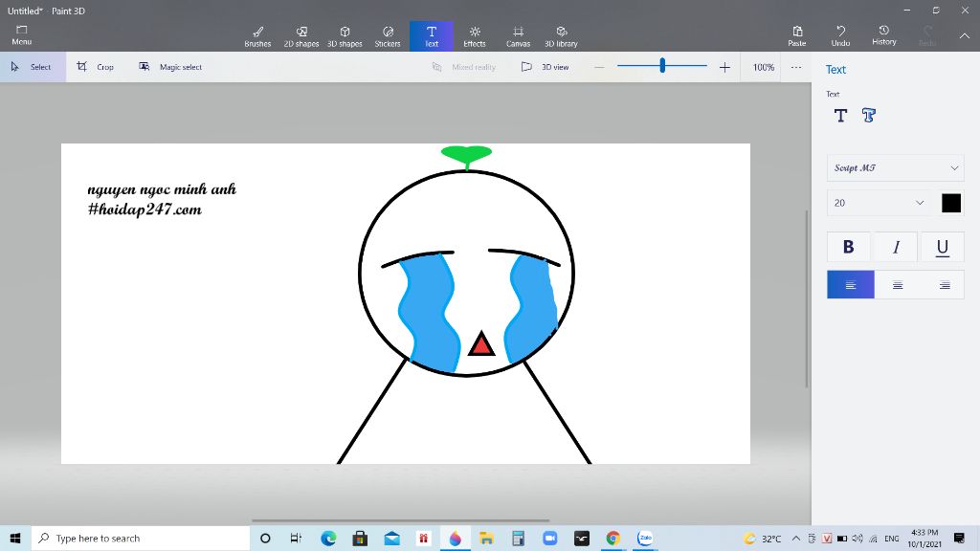Click the red triangle nose shape
This screenshot has width=980, height=551.
(x=481, y=344)
